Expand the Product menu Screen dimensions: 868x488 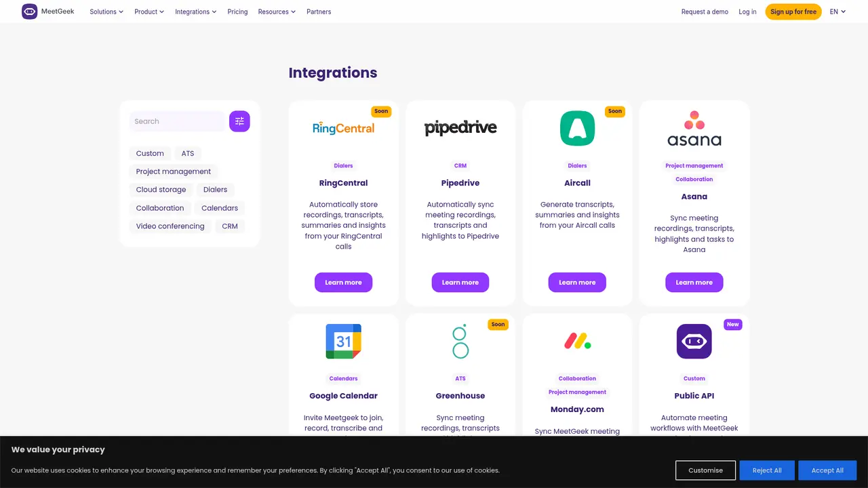[149, 12]
